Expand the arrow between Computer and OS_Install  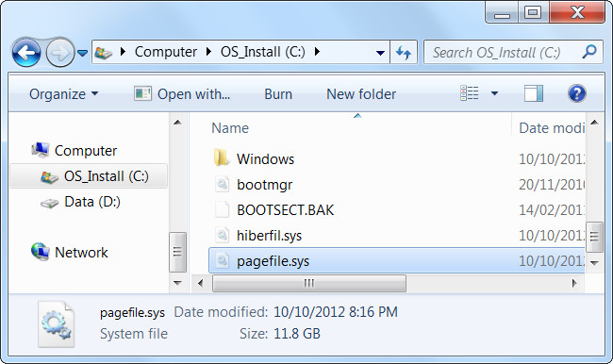pos(208,52)
